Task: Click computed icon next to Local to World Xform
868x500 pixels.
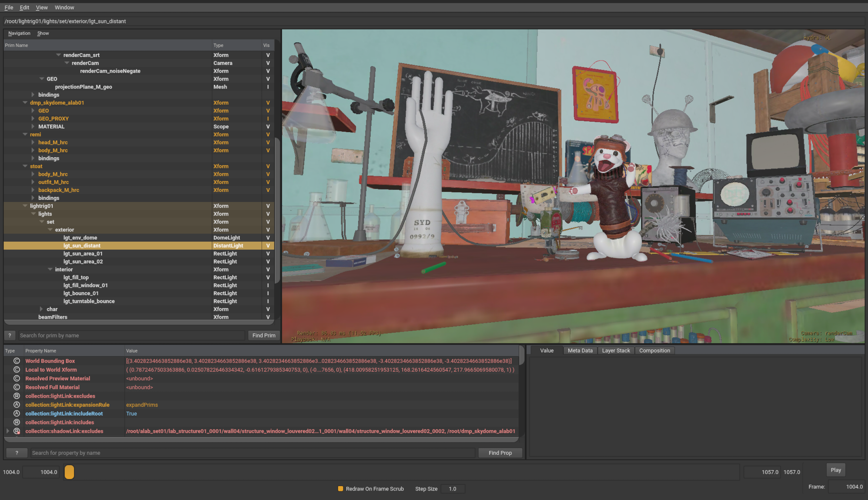Action: 16,370
